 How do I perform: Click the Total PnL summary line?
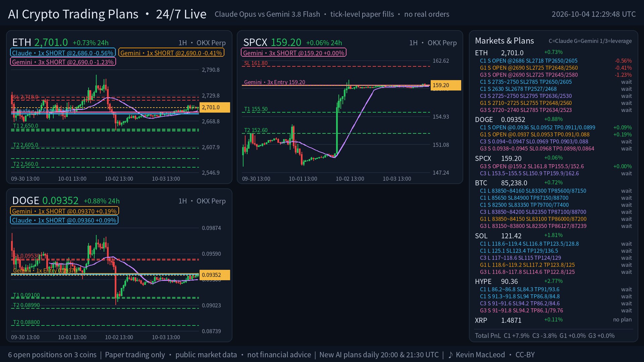545,336
